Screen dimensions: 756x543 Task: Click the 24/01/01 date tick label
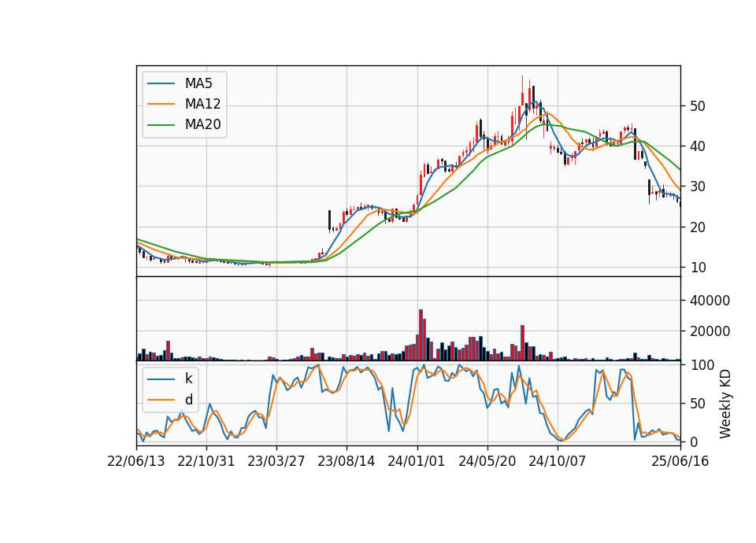pyautogui.click(x=417, y=461)
